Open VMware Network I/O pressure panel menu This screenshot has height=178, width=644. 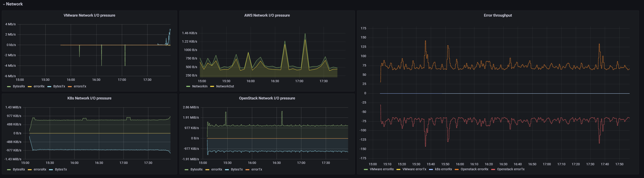coord(89,15)
